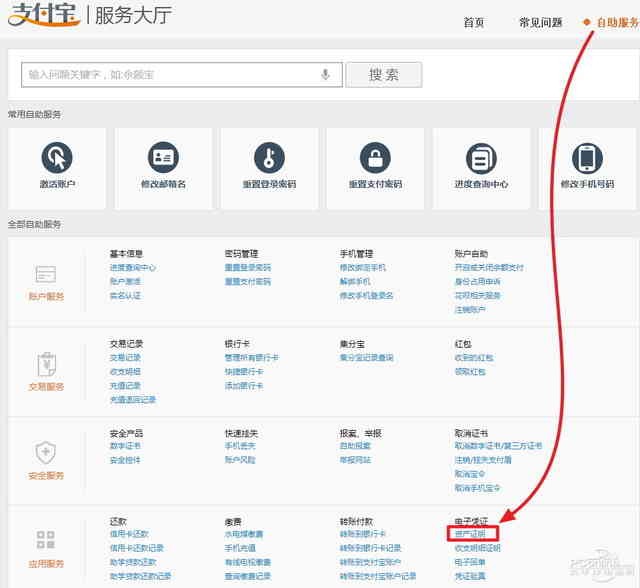Open the 助学贷款还款 link

coord(133,562)
